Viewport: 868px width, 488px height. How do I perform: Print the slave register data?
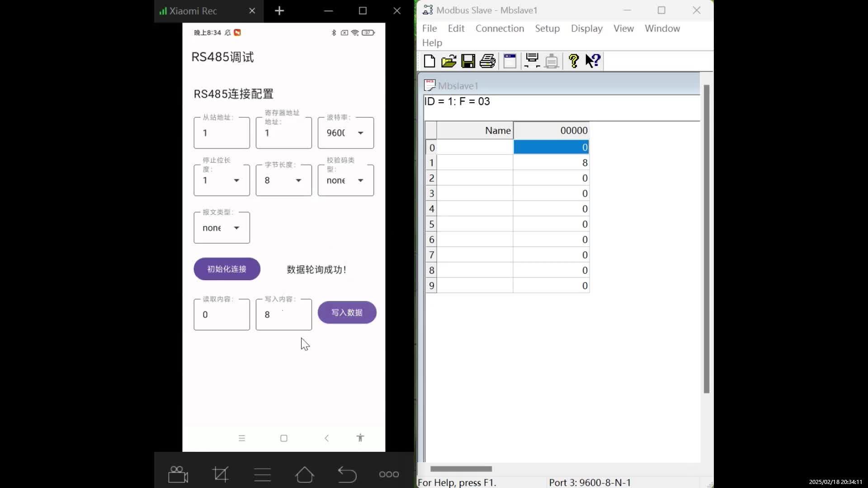(x=486, y=61)
